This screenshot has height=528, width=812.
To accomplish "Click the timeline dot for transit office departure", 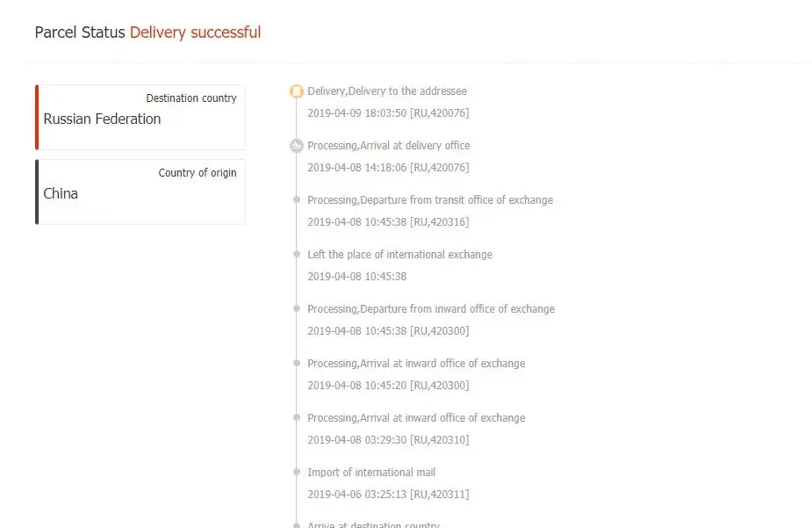I will coord(297,200).
